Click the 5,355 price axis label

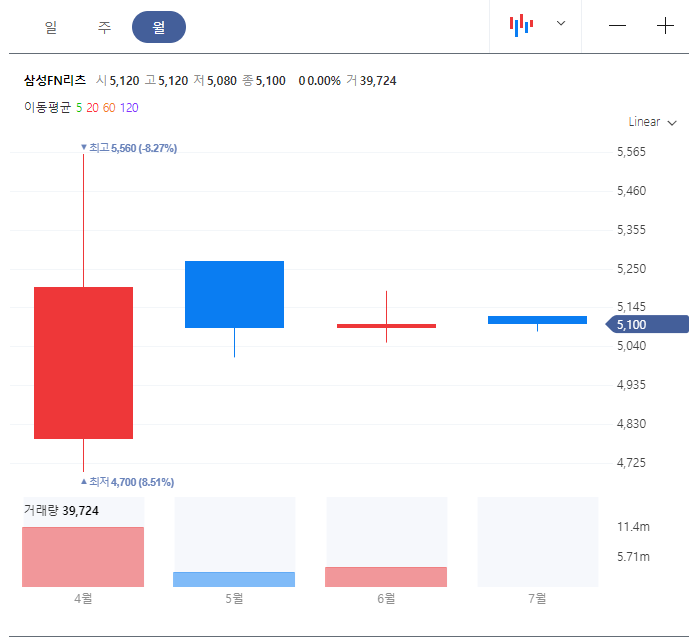tap(631, 230)
